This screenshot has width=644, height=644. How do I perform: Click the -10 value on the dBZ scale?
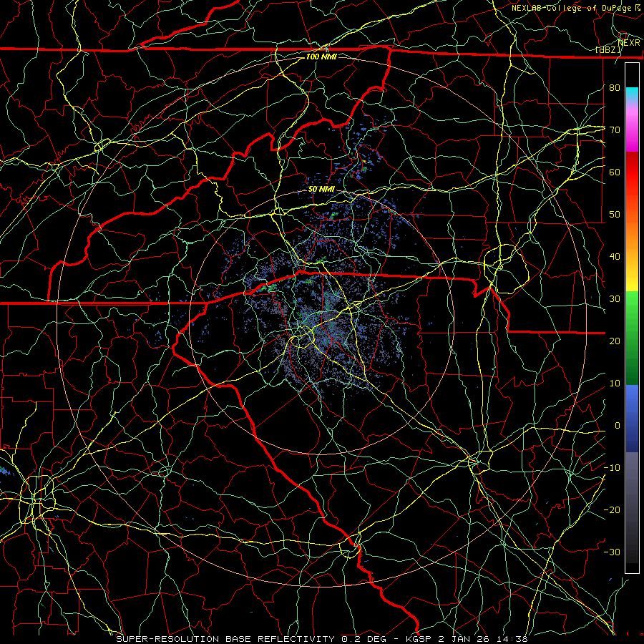point(612,467)
